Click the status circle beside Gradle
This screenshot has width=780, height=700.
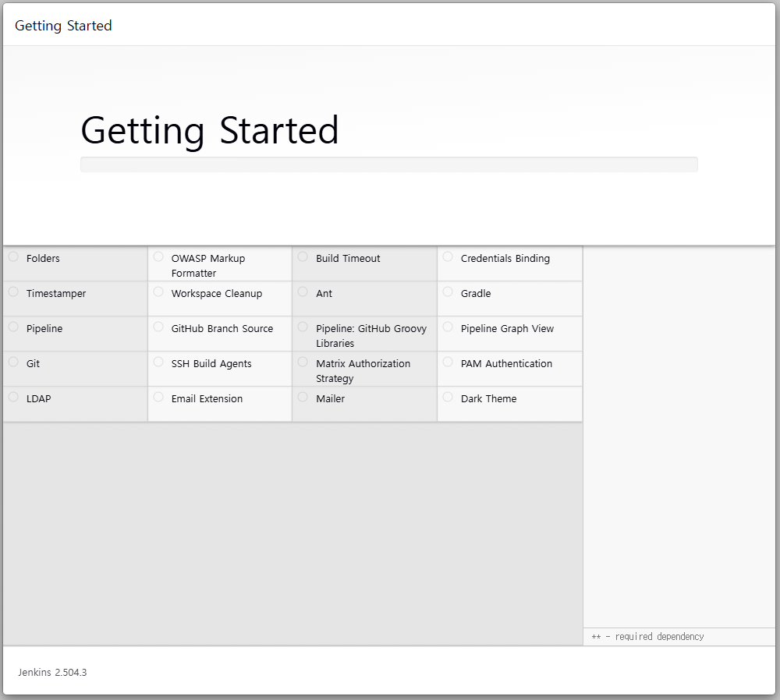click(448, 292)
